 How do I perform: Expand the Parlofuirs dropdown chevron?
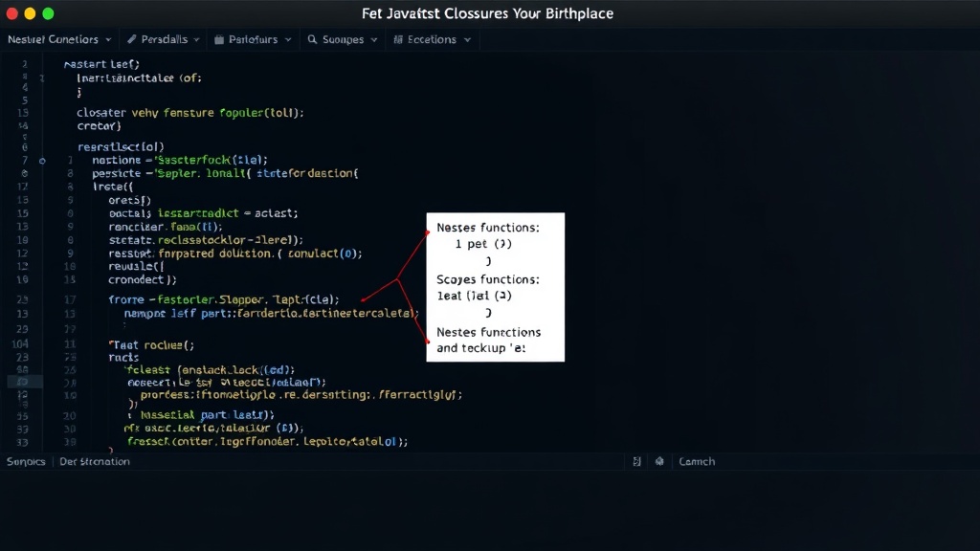coord(288,39)
